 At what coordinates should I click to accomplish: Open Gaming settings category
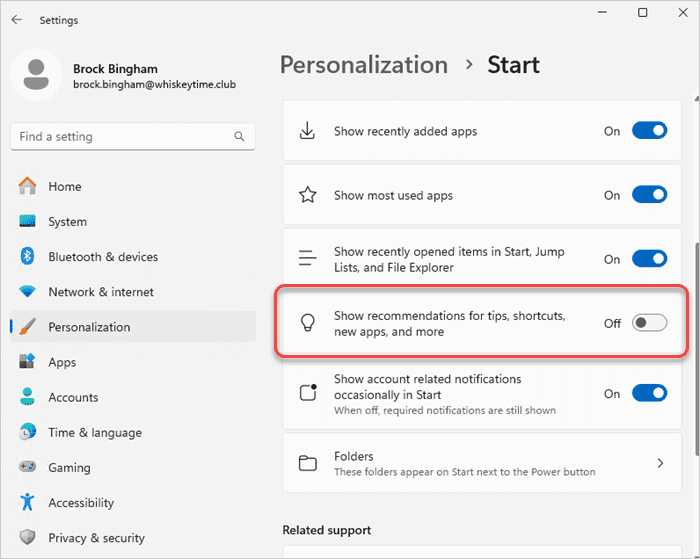(133, 467)
